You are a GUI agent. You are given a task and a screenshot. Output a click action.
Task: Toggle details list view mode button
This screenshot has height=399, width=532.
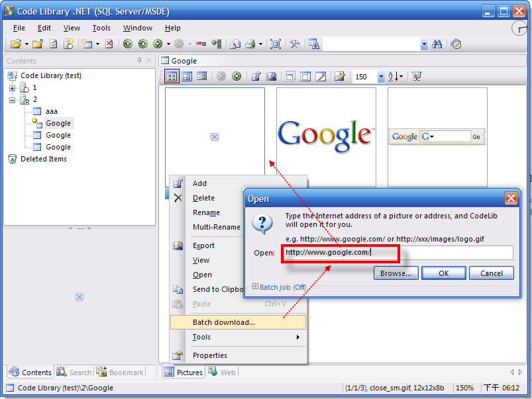click(202, 76)
